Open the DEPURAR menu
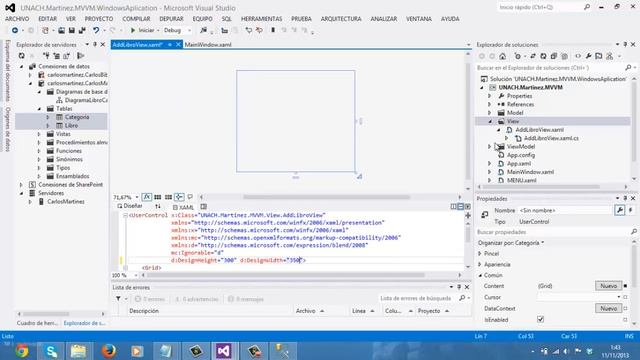This screenshot has height=360, width=640. (171, 19)
